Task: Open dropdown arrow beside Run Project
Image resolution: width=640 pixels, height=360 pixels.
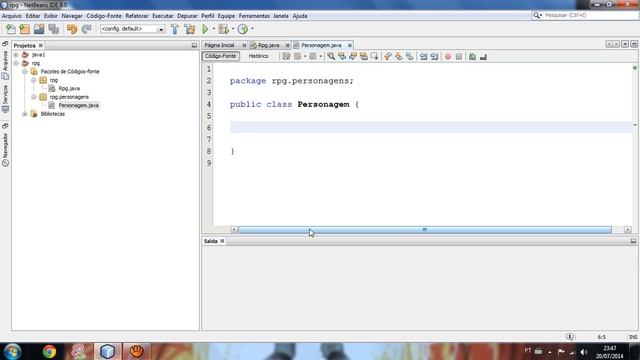Action: click(213, 29)
